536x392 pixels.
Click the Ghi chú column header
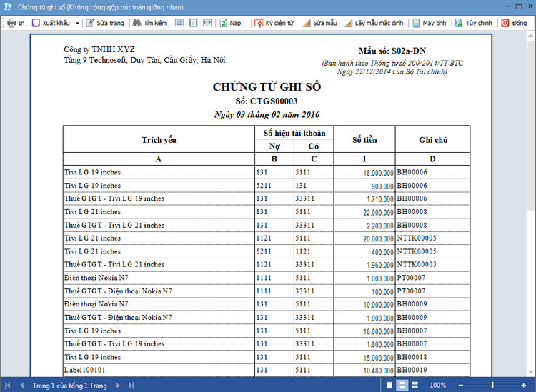pos(433,140)
